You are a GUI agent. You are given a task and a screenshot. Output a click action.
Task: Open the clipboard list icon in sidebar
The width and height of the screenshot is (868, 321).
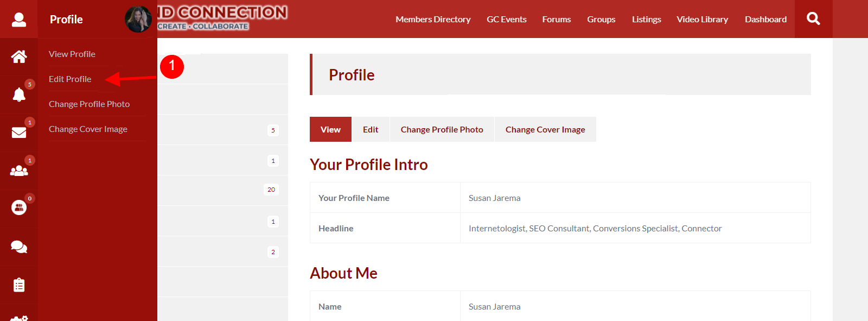pos(19,285)
